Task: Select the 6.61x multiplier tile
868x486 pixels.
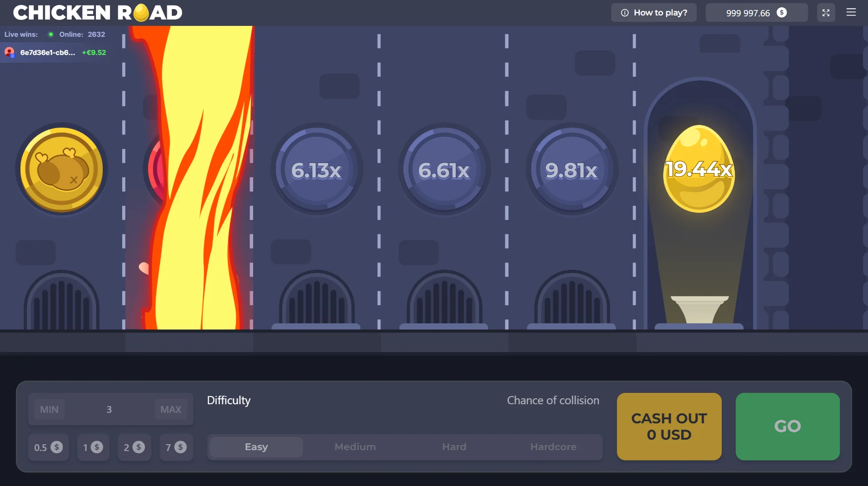Action: pos(444,169)
